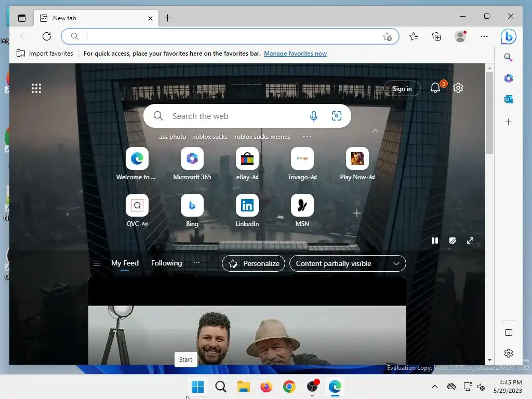Image resolution: width=532 pixels, height=399 pixels.
Task: Edit the background image icon
Action: pos(453,241)
